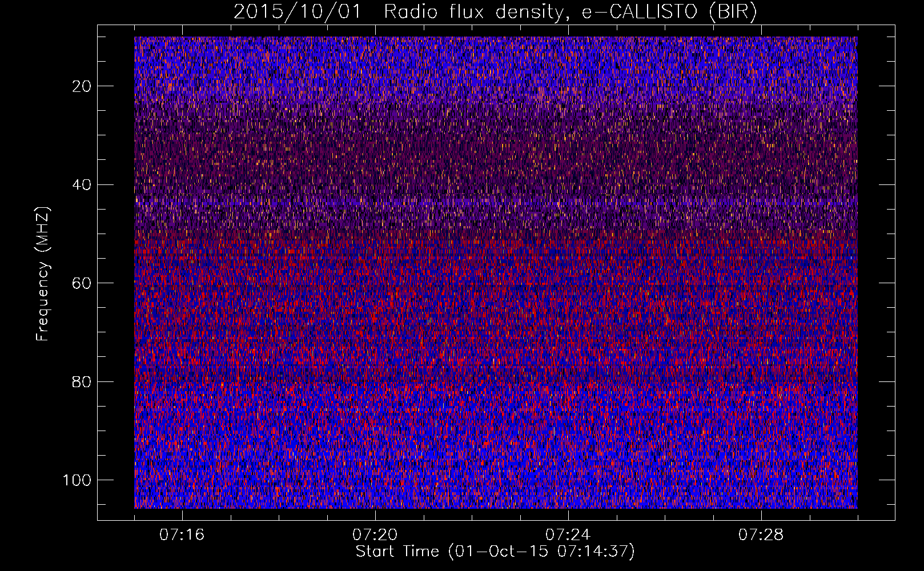Click the 07:24 time tick label
The image size is (924, 571).
click(x=568, y=535)
